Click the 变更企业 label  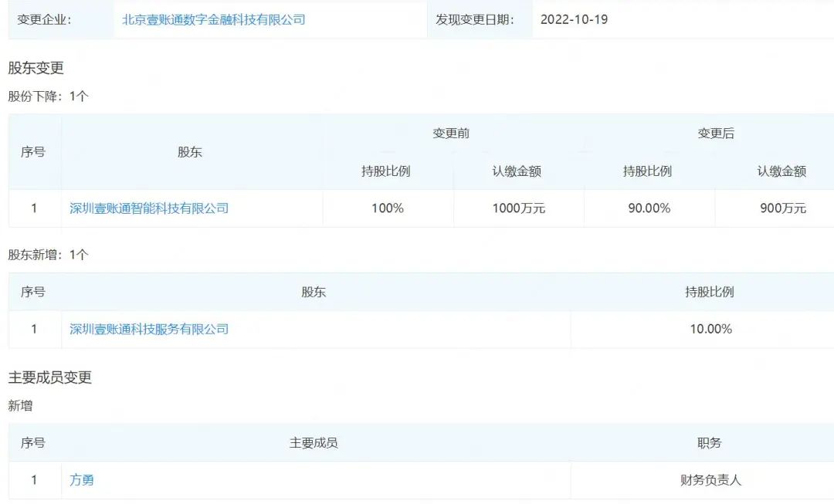pos(44,19)
